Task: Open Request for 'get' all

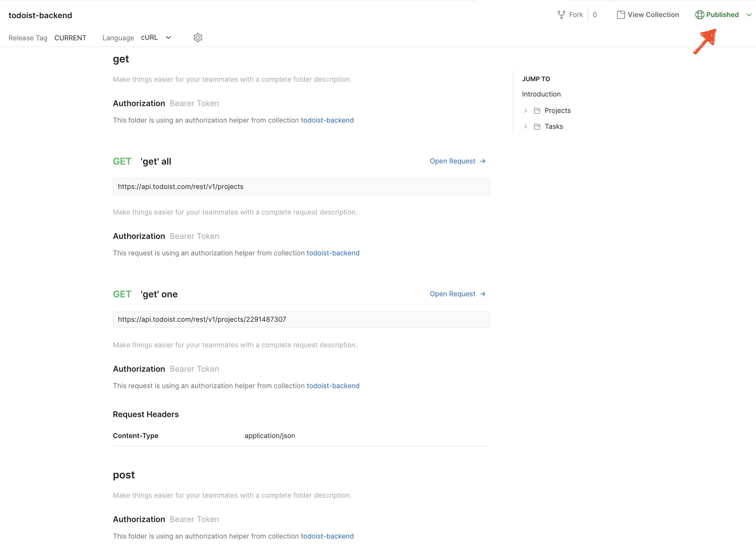Action: (x=452, y=161)
